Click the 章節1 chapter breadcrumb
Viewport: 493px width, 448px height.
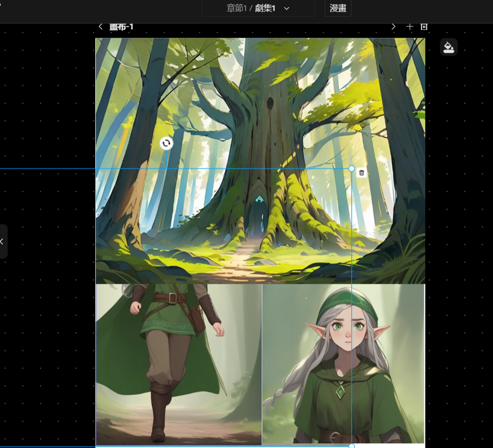tap(237, 8)
